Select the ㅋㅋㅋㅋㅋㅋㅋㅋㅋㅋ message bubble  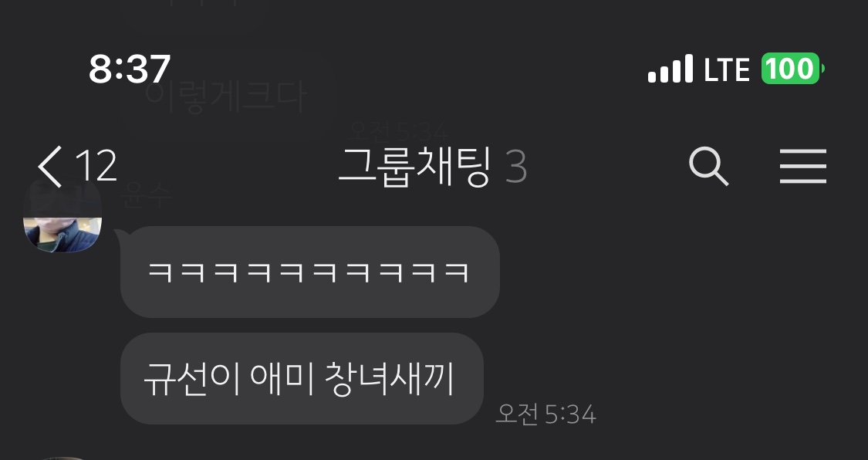310,272
